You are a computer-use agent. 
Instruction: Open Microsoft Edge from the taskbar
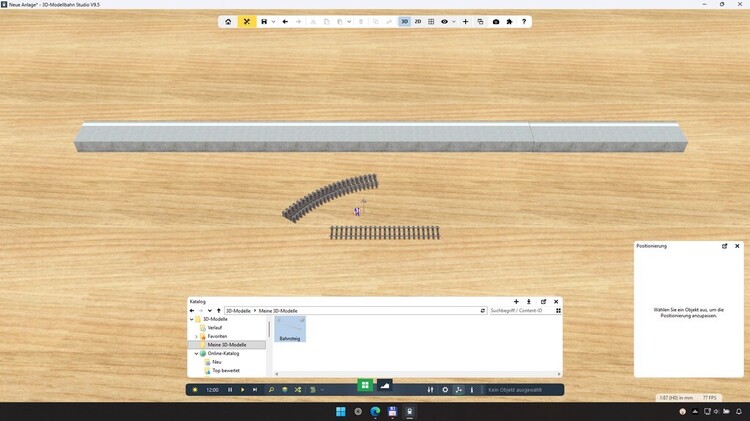pos(375,411)
